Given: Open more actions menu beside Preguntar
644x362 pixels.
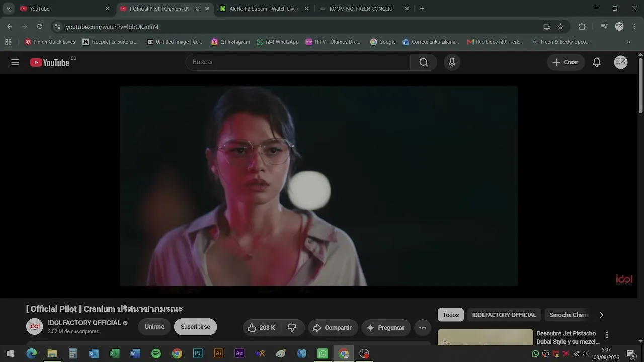Looking at the screenshot, I should pos(423,328).
